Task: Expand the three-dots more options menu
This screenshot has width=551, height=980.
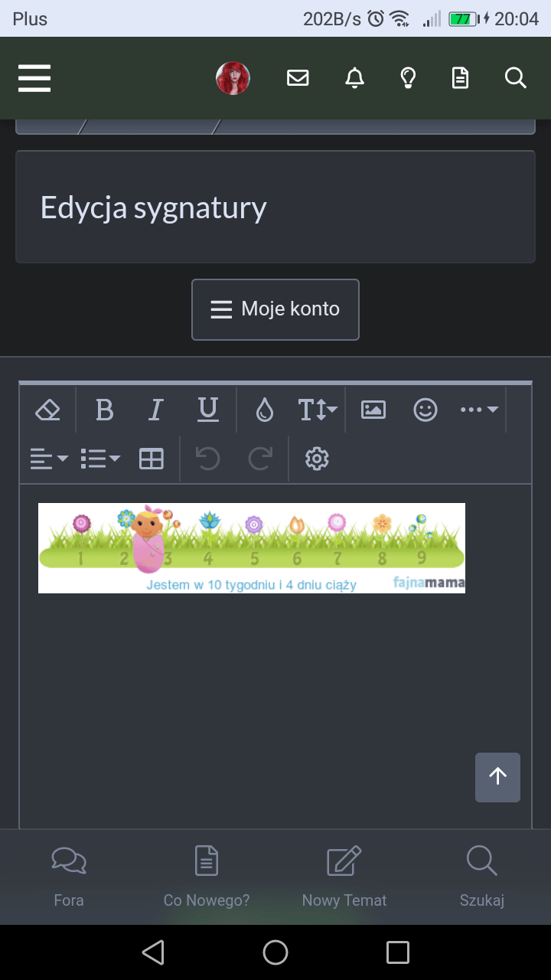Action: (x=479, y=410)
